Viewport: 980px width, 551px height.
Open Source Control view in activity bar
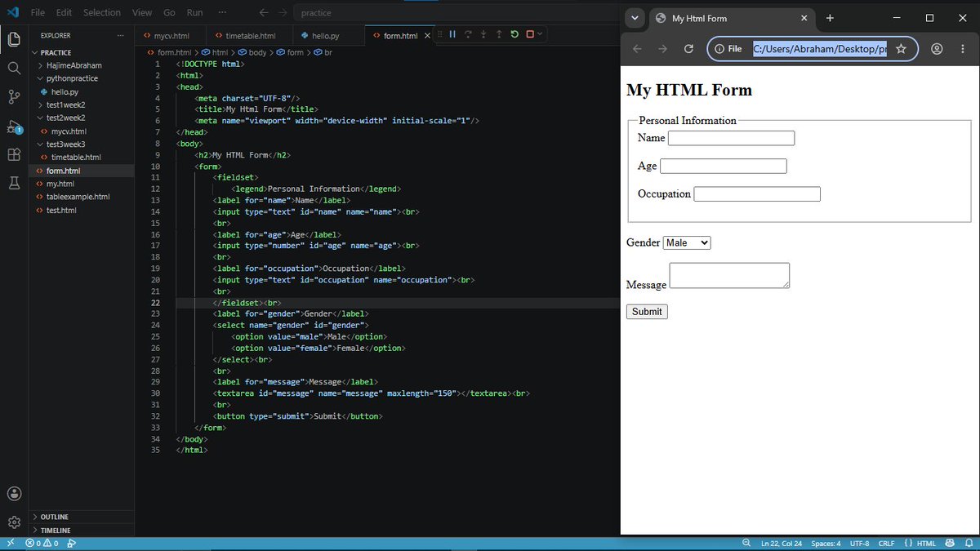14,97
